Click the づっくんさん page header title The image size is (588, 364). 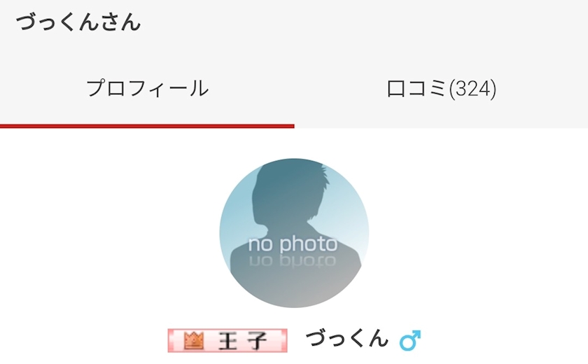[x=78, y=22]
